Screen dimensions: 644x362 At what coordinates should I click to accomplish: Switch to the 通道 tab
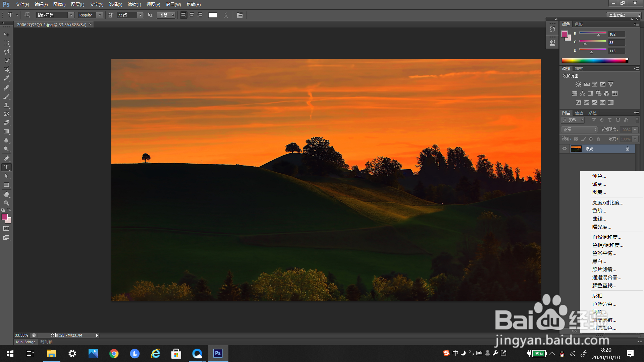pos(579,113)
